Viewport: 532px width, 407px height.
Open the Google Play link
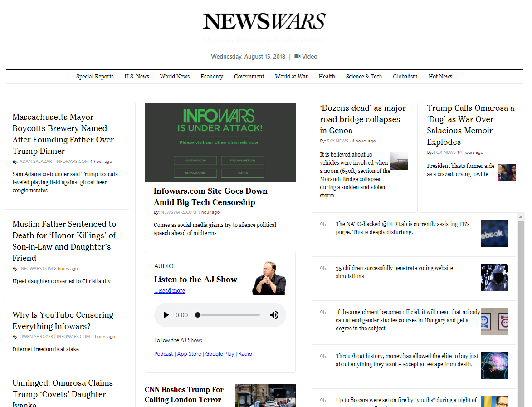[x=220, y=354]
